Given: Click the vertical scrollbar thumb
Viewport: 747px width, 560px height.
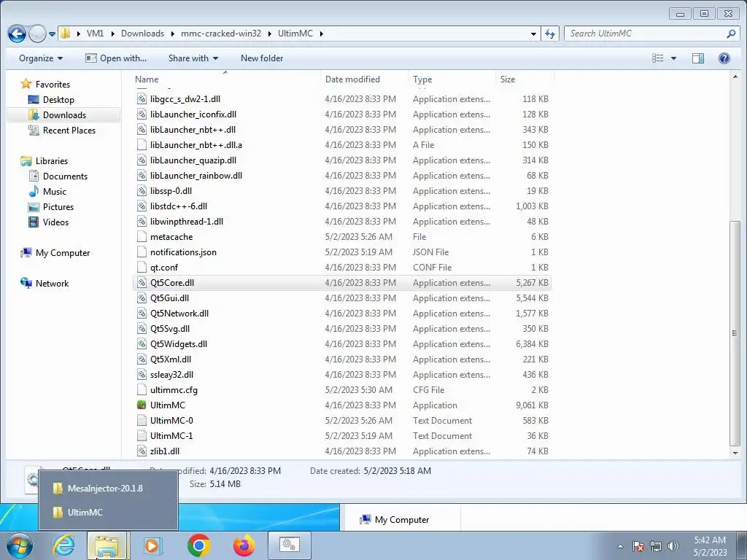Looking at the screenshot, I should (x=735, y=333).
